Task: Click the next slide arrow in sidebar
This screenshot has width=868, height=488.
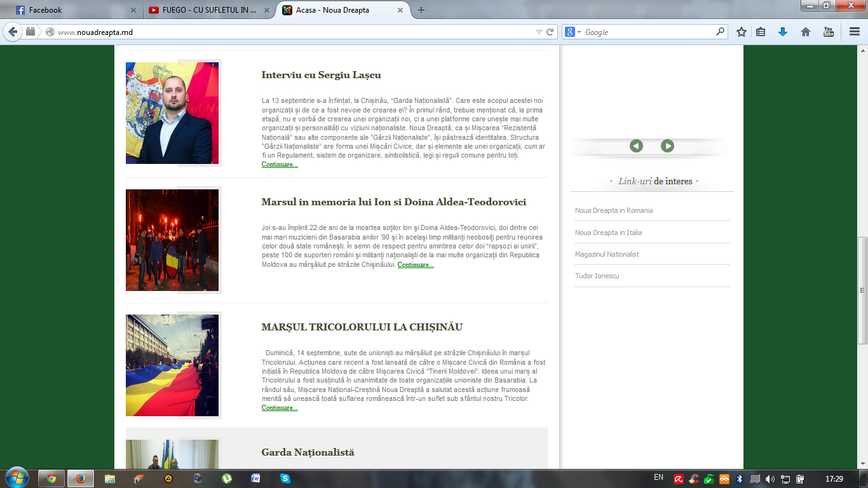Action: [x=667, y=146]
